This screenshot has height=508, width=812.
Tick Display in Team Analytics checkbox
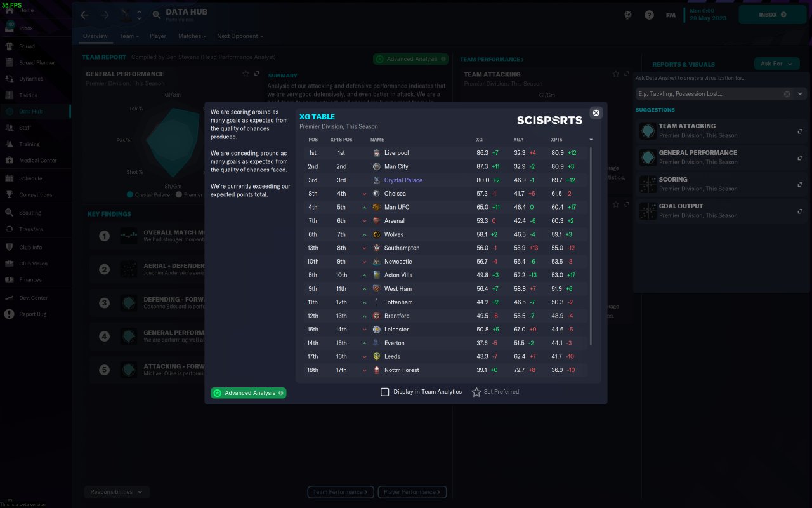point(384,392)
